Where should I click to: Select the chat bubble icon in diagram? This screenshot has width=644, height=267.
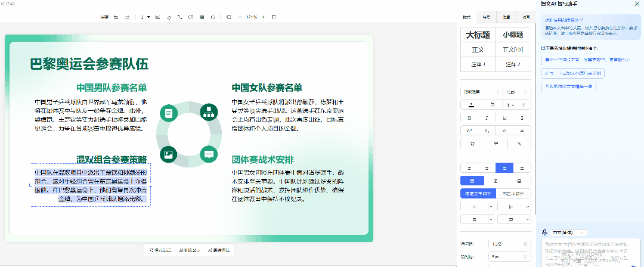point(209,154)
